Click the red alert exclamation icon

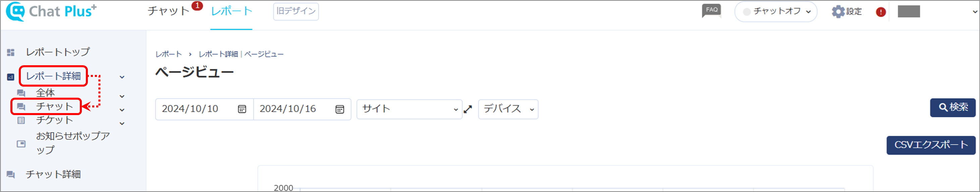pos(881,12)
